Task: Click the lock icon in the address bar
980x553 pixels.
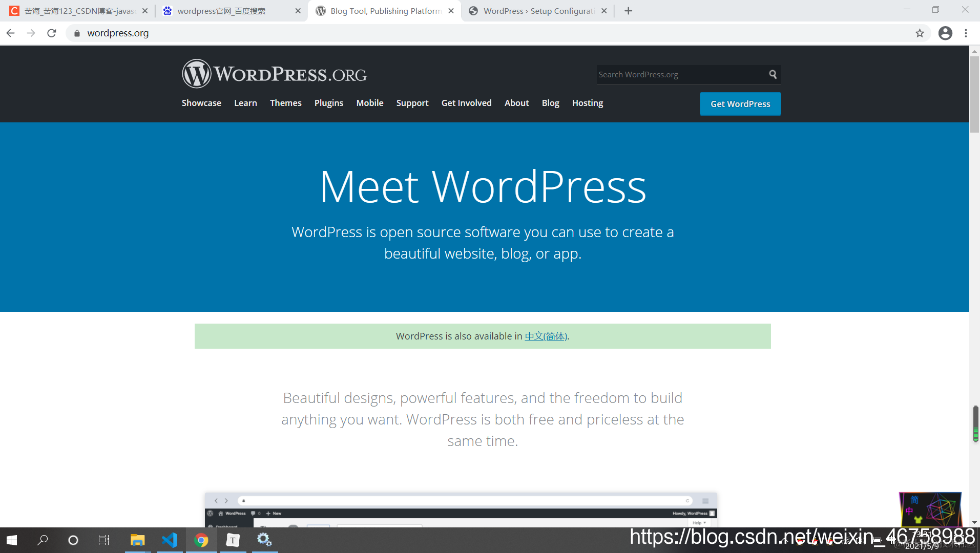Action: (x=77, y=33)
